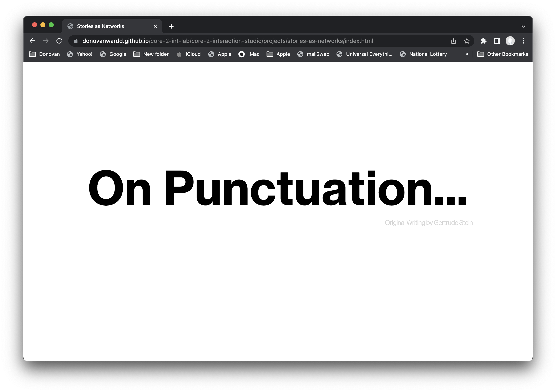The image size is (556, 392).
Task: Open Chrome three-dot menu
Action: tap(523, 41)
